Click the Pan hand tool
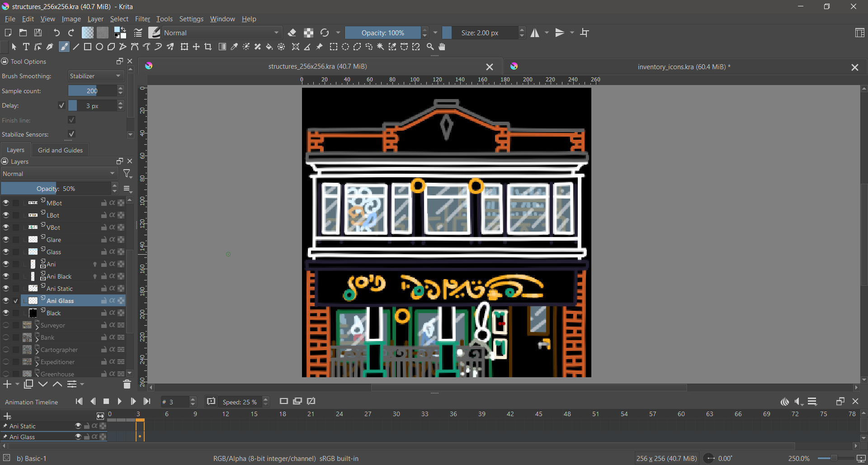 (442, 47)
